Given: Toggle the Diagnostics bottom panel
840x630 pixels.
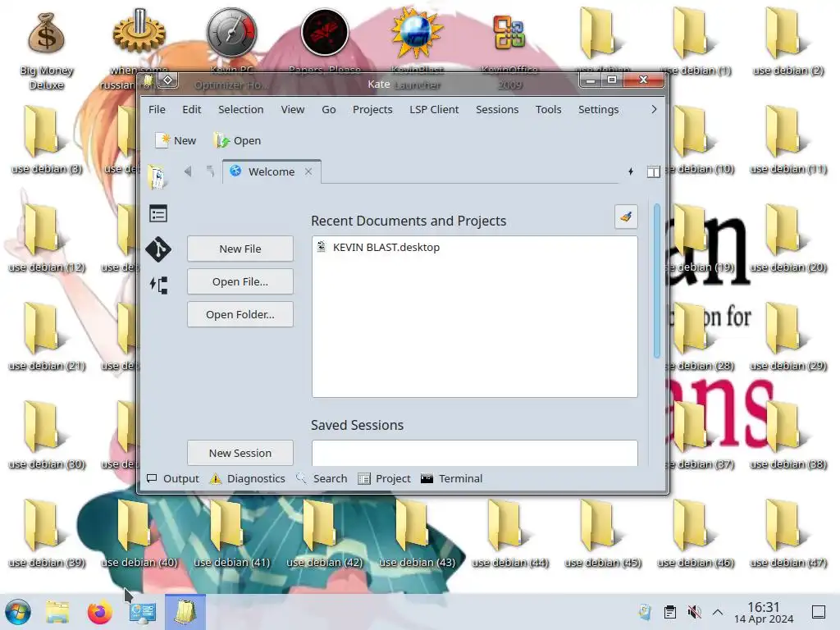Looking at the screenshot, I should (x=248, y=478).
